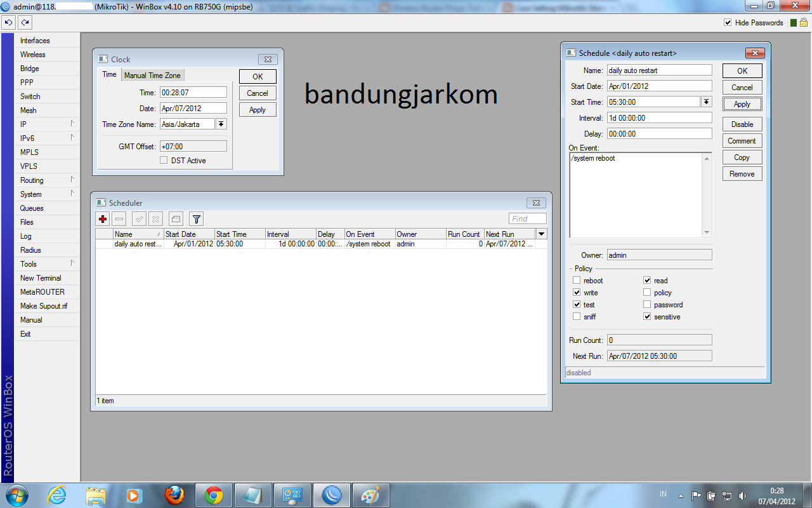Screen dimensions: 812x508
Task: Click the volume speaker tray icon
Action: point(743,495)
